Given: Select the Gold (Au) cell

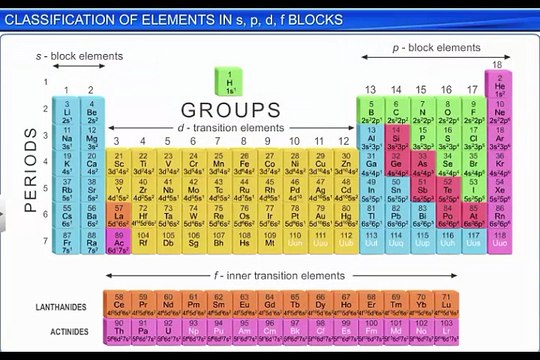Looking at the screenshot, I should [x=320, y=216].
